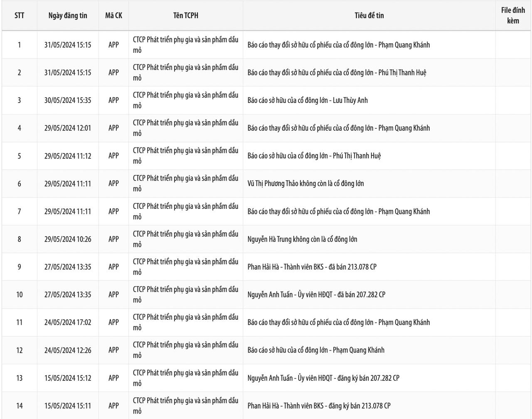This screenshot has width=532, height=419.
Task: Open the Lưu Thùy Anh ownership report
Action: pyautogui.click(x=308, y=100)
